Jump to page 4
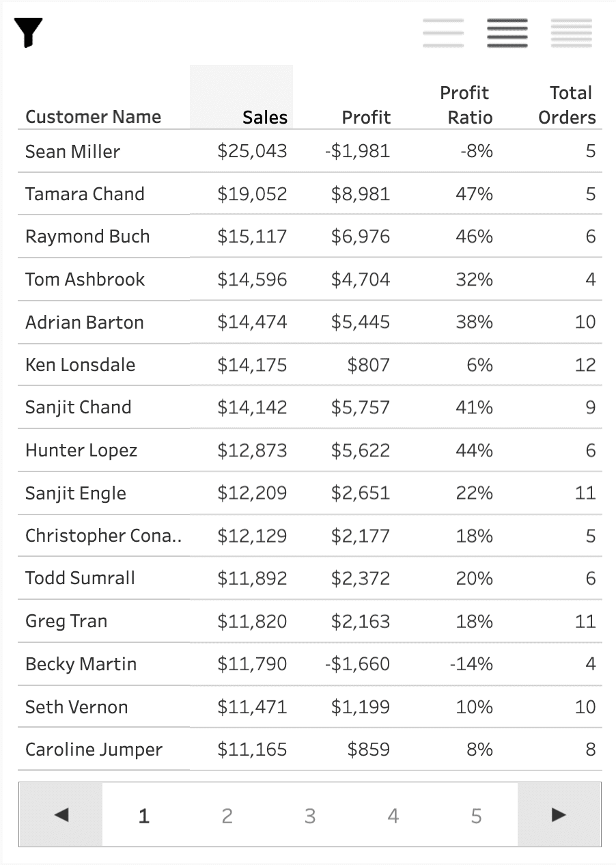Screen dimensions: 616x865 393,814
